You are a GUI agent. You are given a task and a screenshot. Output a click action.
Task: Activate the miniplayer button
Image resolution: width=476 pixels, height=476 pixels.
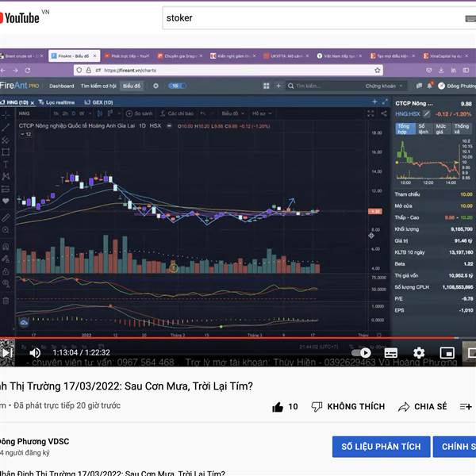coord(447,353)
